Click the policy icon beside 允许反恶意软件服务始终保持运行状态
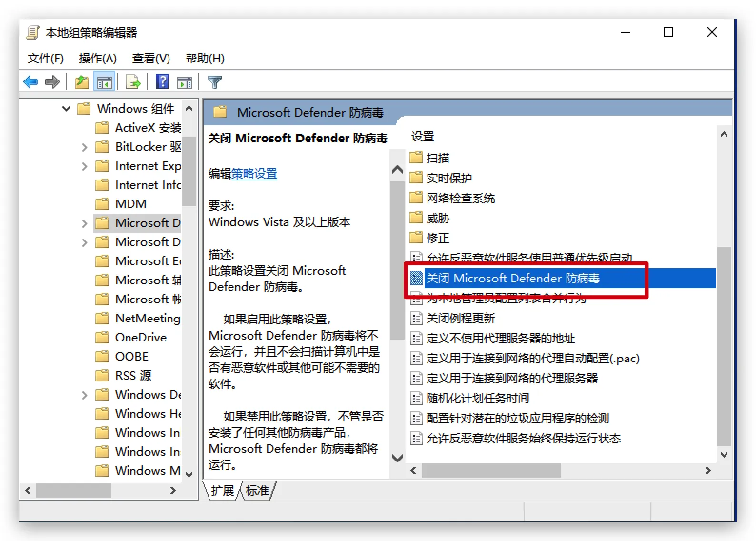This screenshot has width=756, height=541. pyautogui.click(x=417, y=438)
